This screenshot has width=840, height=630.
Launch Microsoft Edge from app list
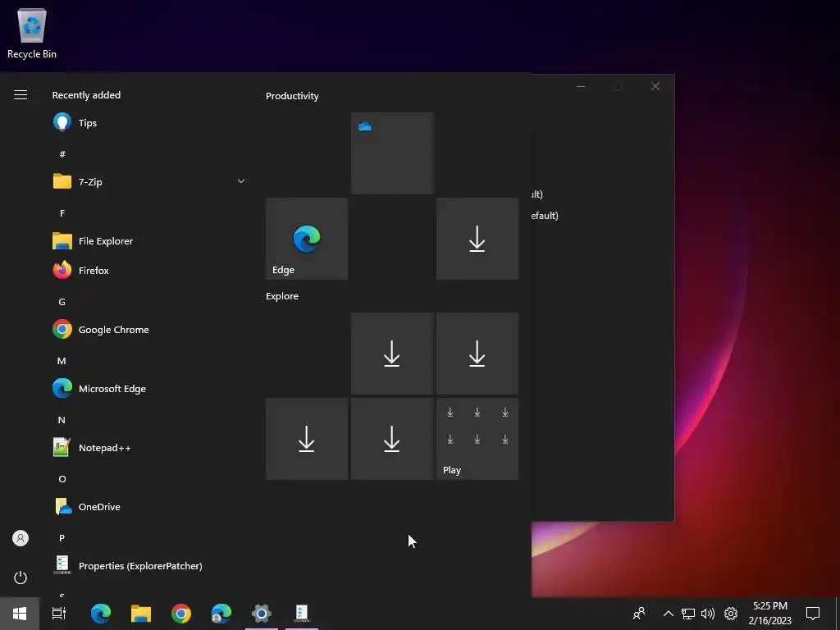coord(149,388)
